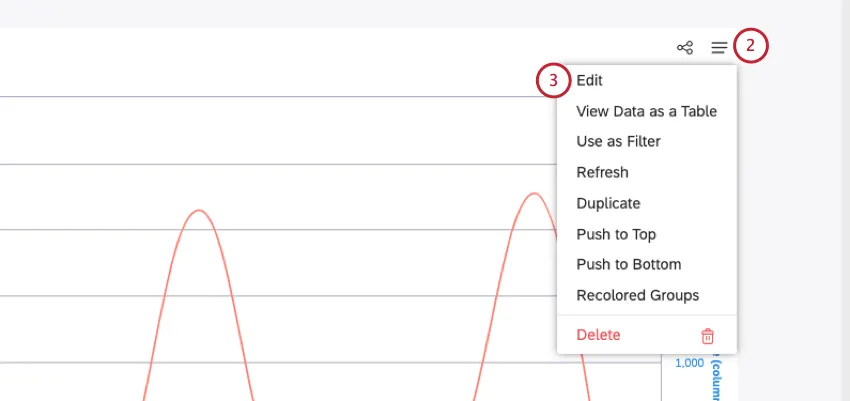850x401 pixels.
Task: Click the red trash can icon
Action: coord(707,336)
